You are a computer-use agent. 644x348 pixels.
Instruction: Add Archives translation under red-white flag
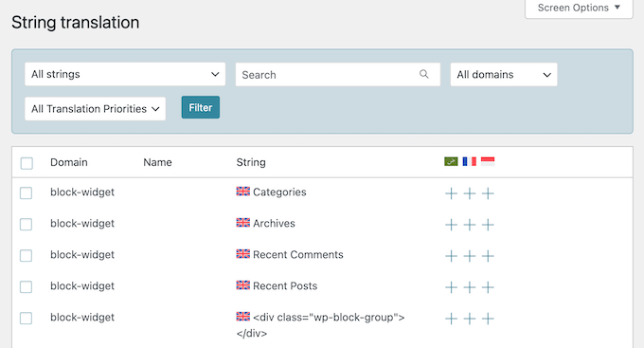pyautogui.click(x=488, y=225)
